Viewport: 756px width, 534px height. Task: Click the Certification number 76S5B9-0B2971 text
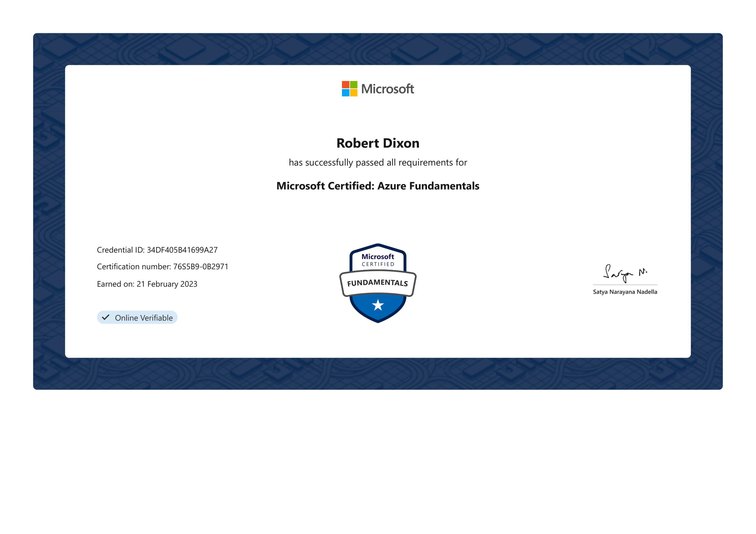coord(162,267)
